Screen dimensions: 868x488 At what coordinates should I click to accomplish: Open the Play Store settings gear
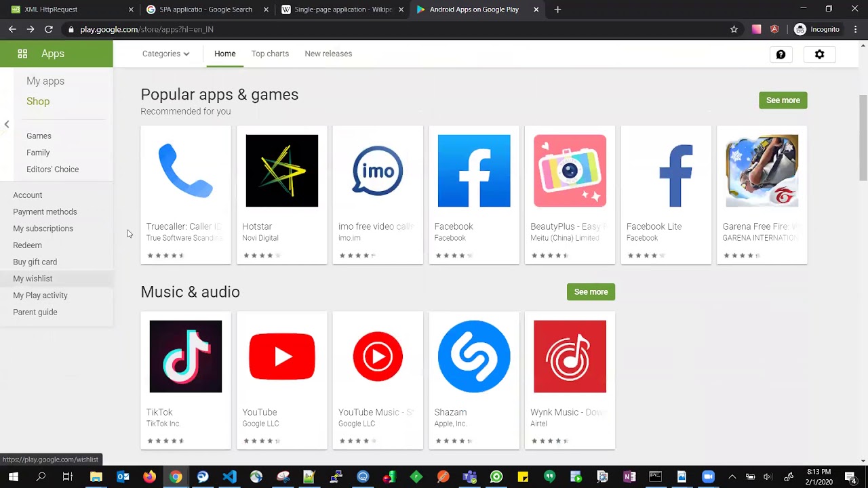[820, 54]
